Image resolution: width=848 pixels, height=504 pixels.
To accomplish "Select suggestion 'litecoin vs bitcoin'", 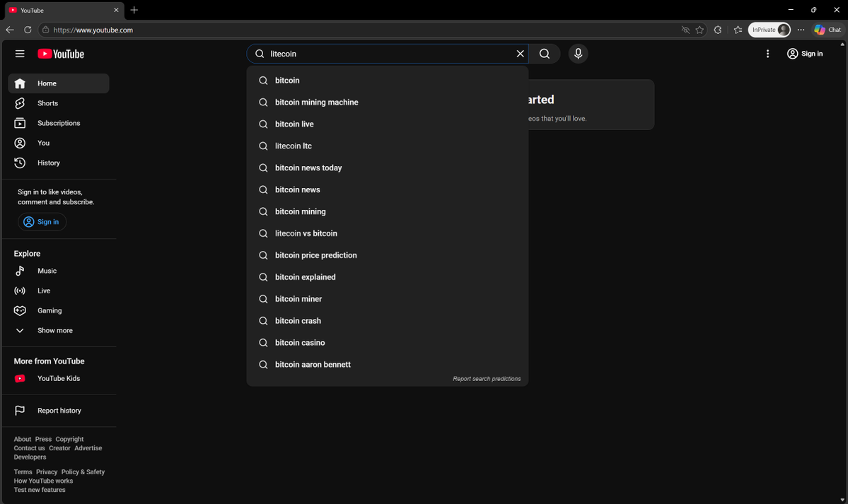I will click(x=388, y=233).
